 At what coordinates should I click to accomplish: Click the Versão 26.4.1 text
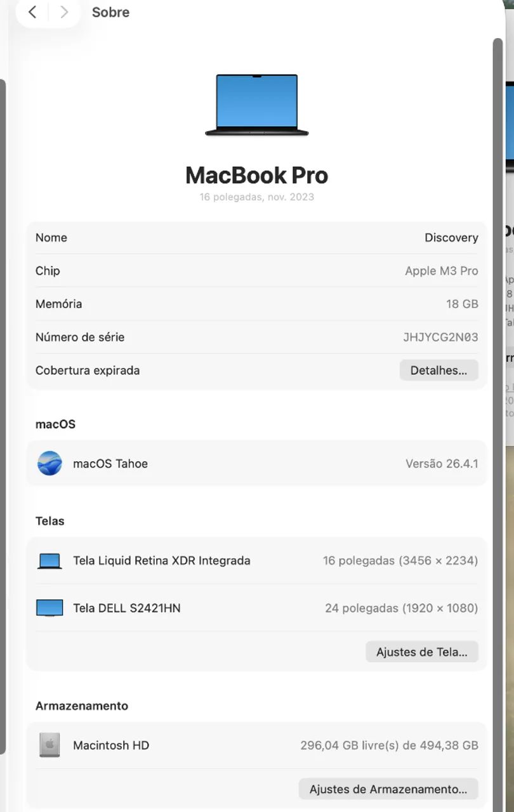pyautogui.click(x=442, y=464)
